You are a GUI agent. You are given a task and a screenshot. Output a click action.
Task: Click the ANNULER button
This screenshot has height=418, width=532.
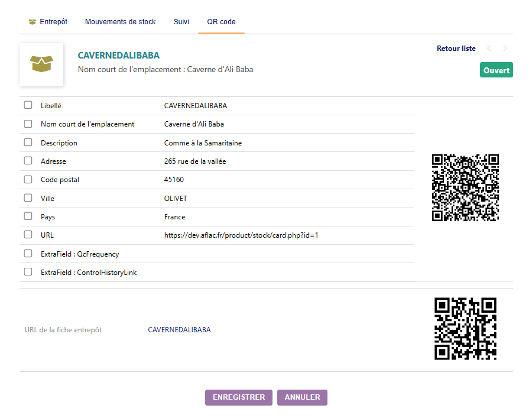point(302,397)
